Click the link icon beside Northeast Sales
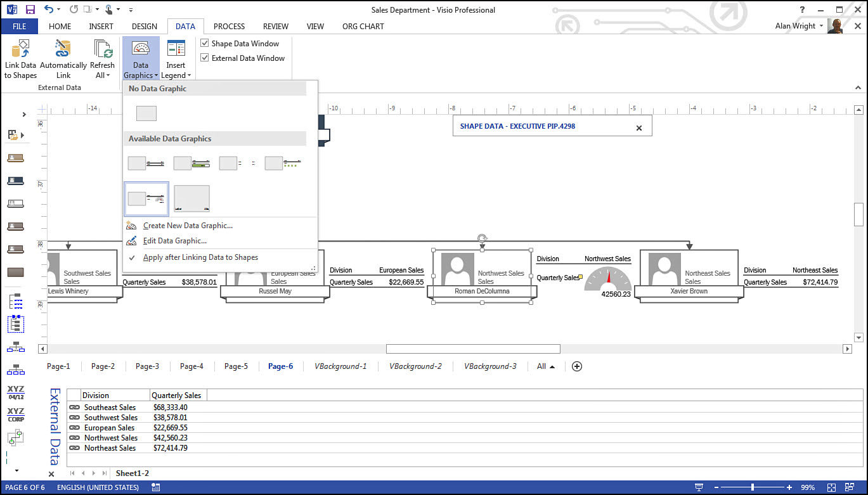Viewport: 868px width, 495px height. coord(74,448)
